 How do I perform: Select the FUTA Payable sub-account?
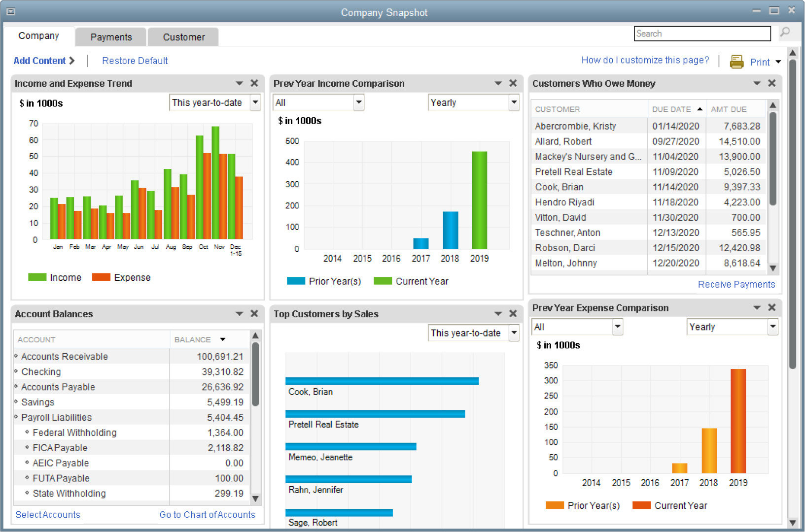[131, 478]
